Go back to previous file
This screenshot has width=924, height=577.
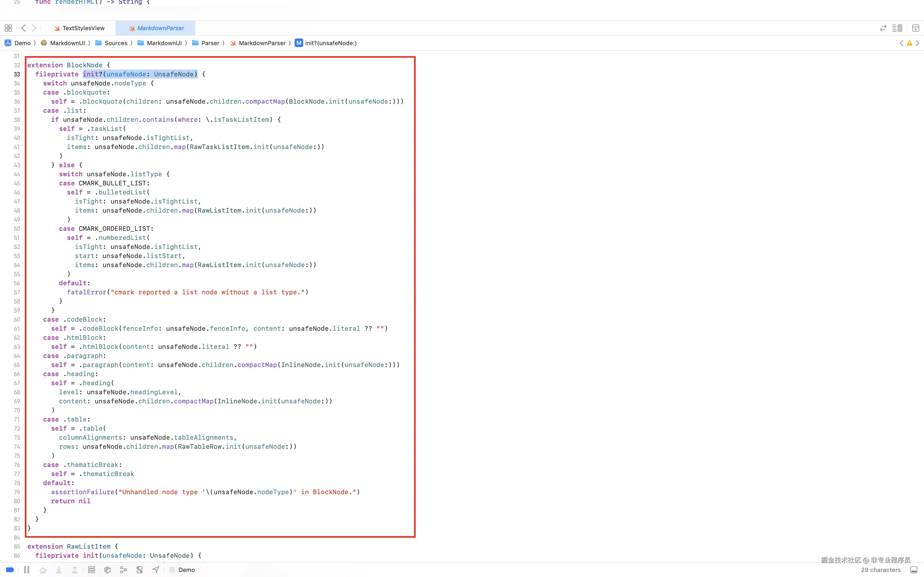pos(24,28)
